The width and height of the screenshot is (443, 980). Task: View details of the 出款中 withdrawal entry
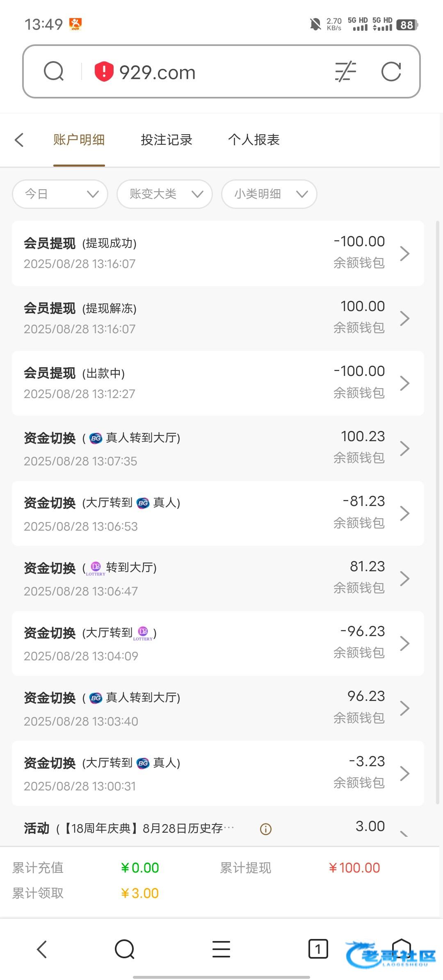(x=218, y=383)
